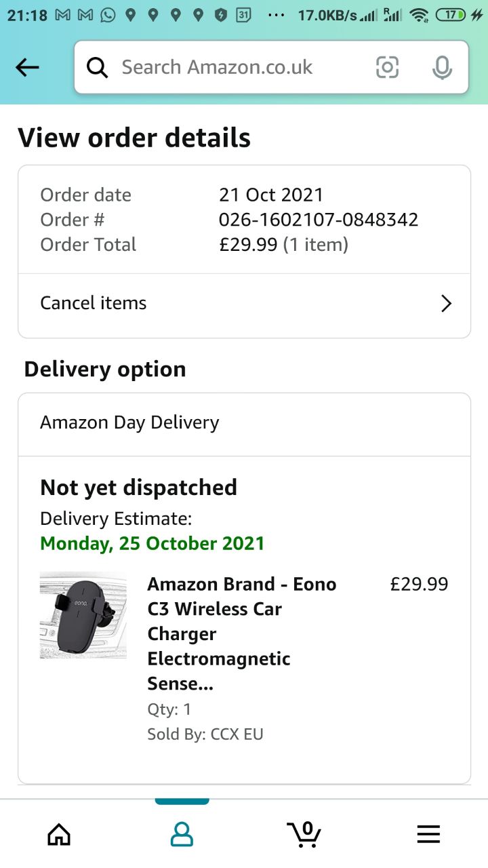Go to Home tab
Viewport: 488px width, 868px height.
[59, 833]
